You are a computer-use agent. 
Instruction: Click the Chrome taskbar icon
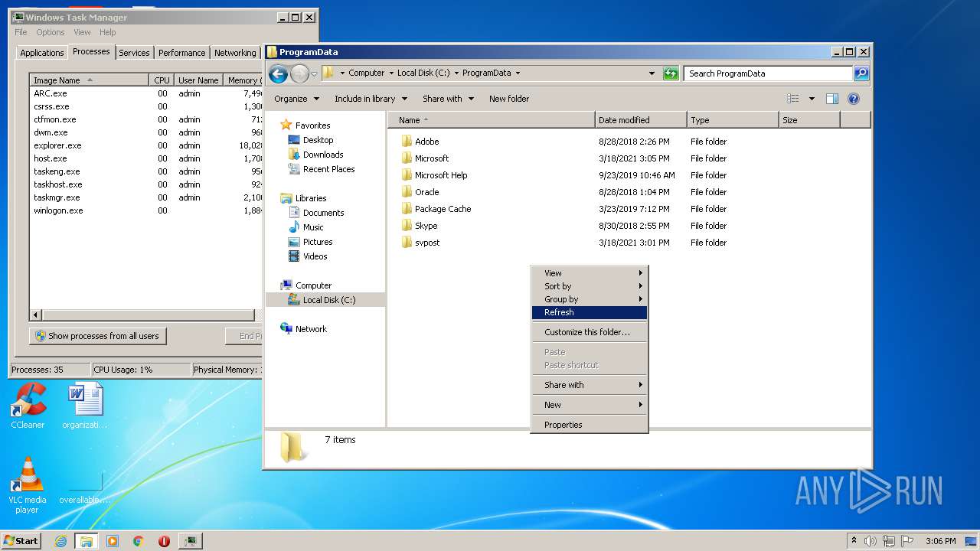[139, 541]
